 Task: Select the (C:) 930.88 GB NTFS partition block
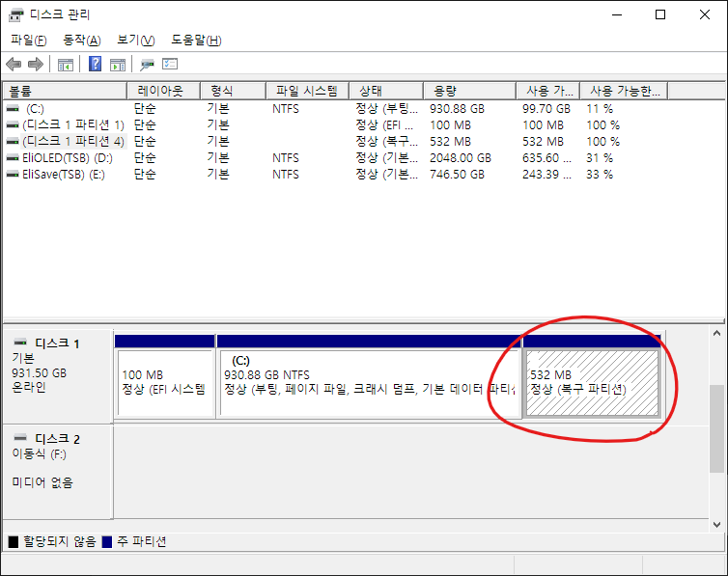(369, 376)
